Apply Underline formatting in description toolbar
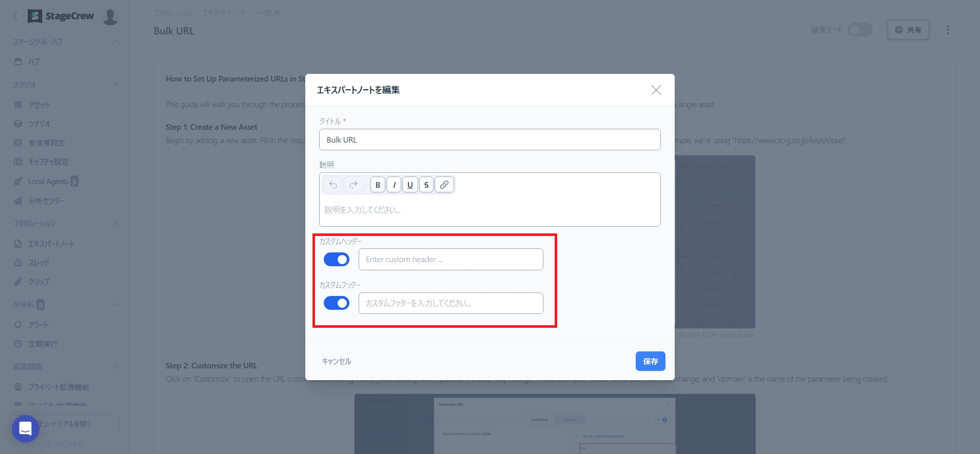 click(410, 185)
